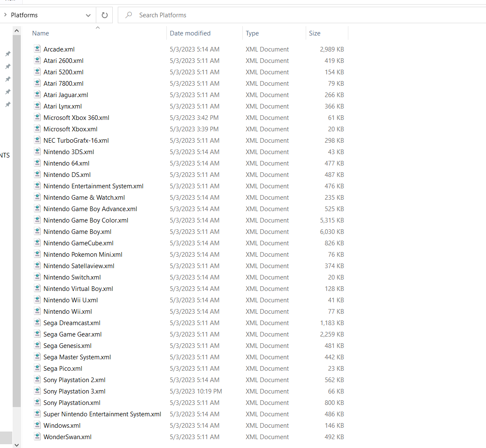The width and height of the screenshot is (486, 448).
Task: Select Sony Playstation 2.xml file name
Action: (x=74, y=380)
